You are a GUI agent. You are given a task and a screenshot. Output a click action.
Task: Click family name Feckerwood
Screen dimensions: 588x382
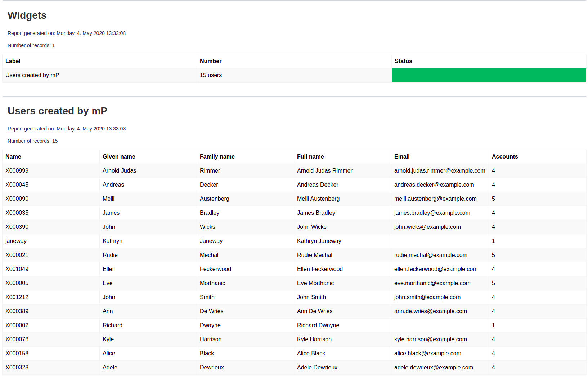(215, 269)
